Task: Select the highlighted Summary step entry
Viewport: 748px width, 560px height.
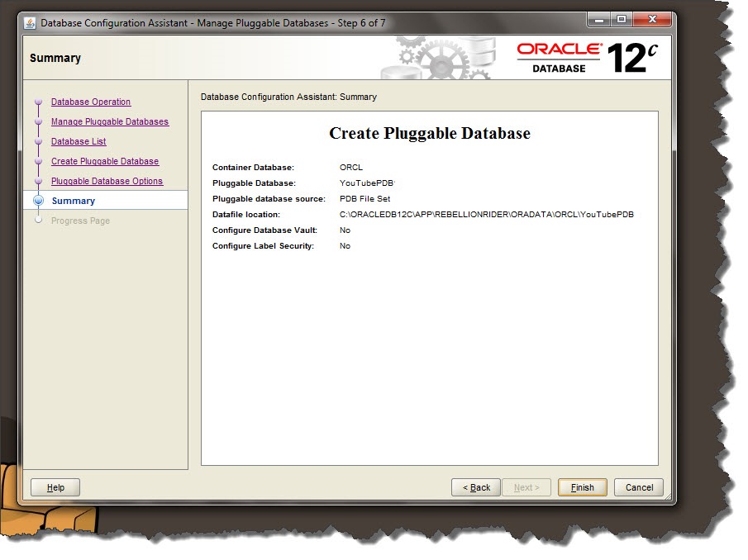Action: tap(74, 201)
